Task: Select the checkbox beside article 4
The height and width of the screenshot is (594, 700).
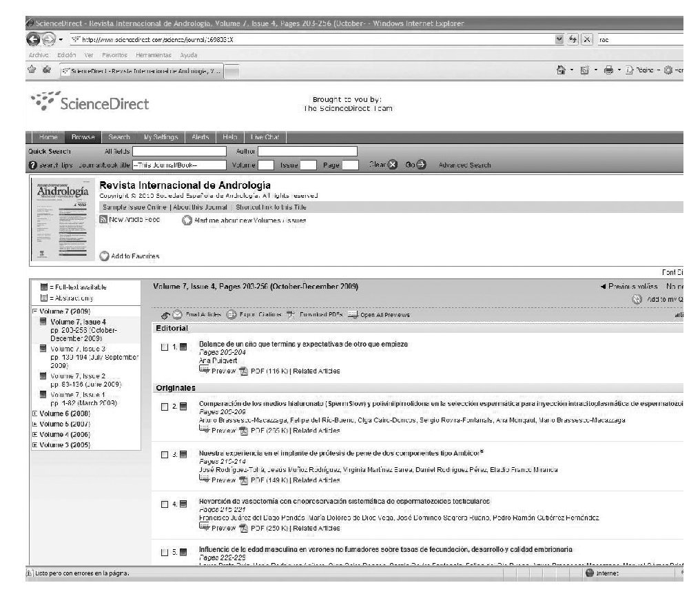Action: pos(164,504)
